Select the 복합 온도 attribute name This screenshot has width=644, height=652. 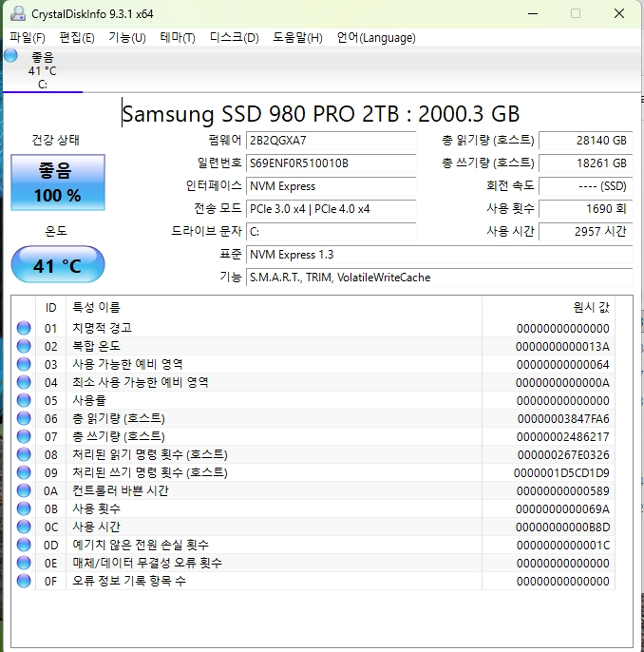pos(96,346)
